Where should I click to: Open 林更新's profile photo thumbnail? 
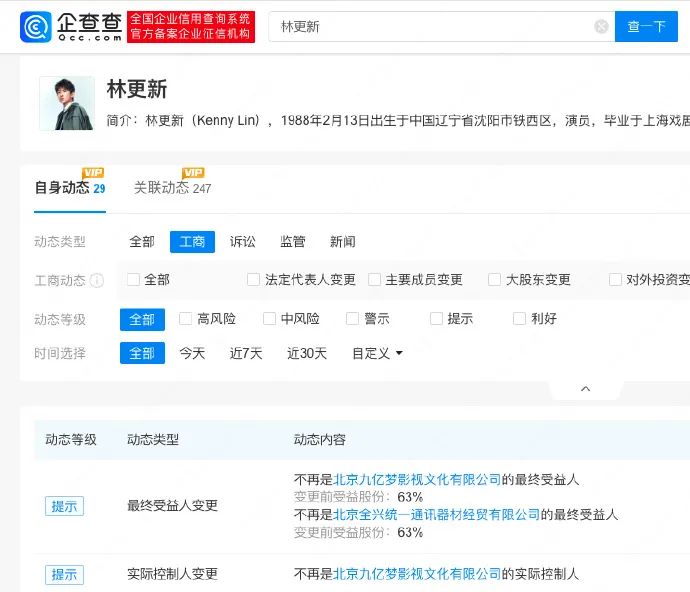[x=67, y=103]
